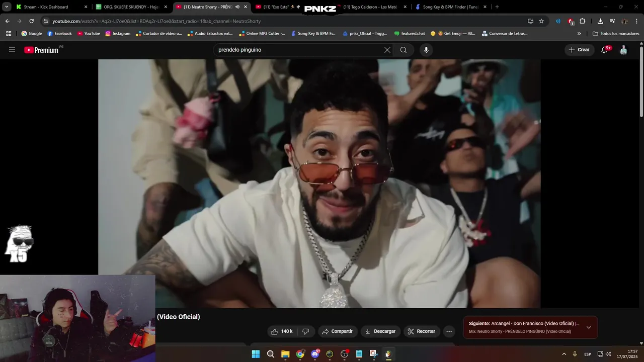Show hidden system tray icons

point(563,354)
